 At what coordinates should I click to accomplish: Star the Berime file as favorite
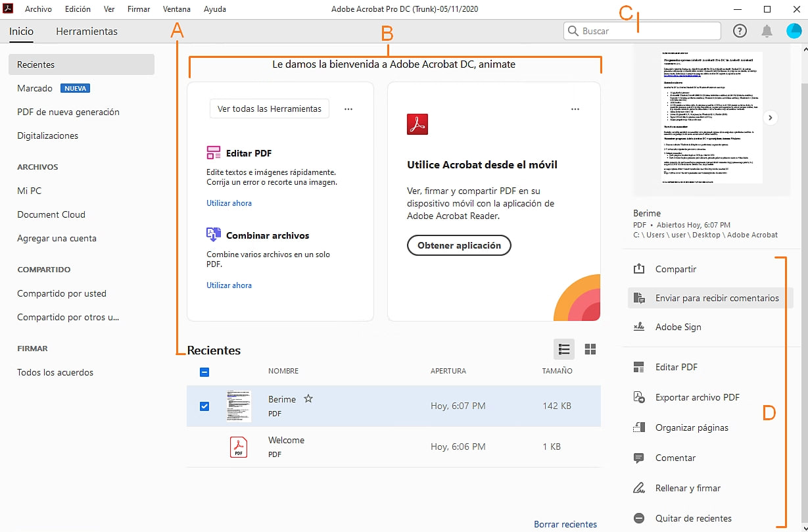pos(308,399)
